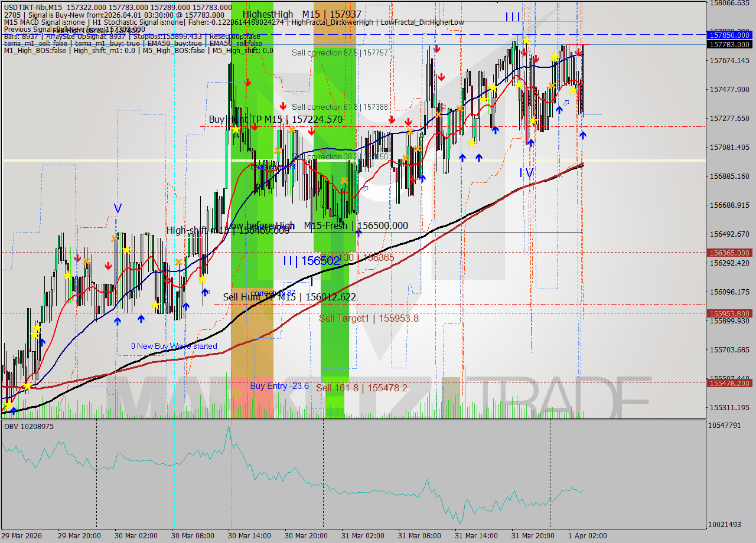
Task: Select the yellow star marker on the rightmost candles
Action: (x=573, y=90)
